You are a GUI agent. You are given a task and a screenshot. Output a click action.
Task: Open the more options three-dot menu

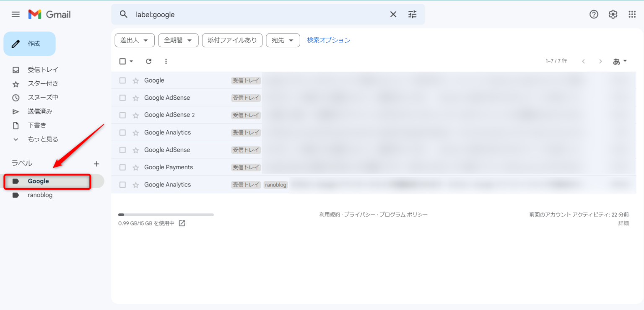pyautogui.click(x=166, y=61)
